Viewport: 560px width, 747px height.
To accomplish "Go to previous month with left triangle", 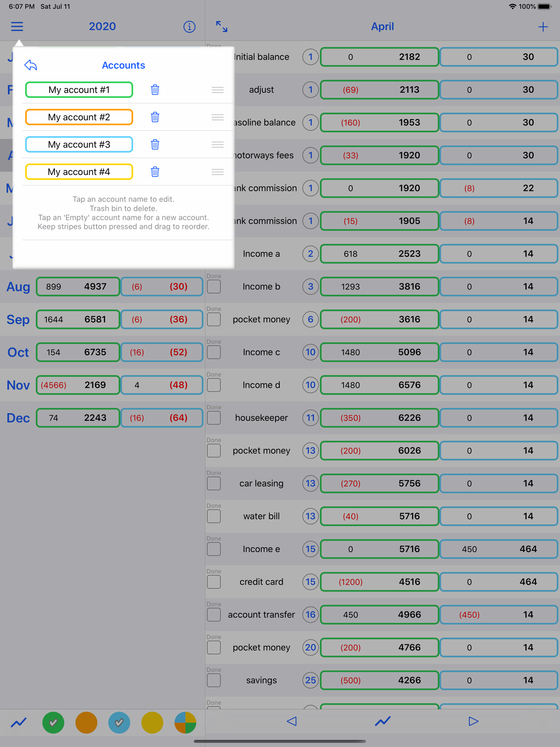I will 292,721.
